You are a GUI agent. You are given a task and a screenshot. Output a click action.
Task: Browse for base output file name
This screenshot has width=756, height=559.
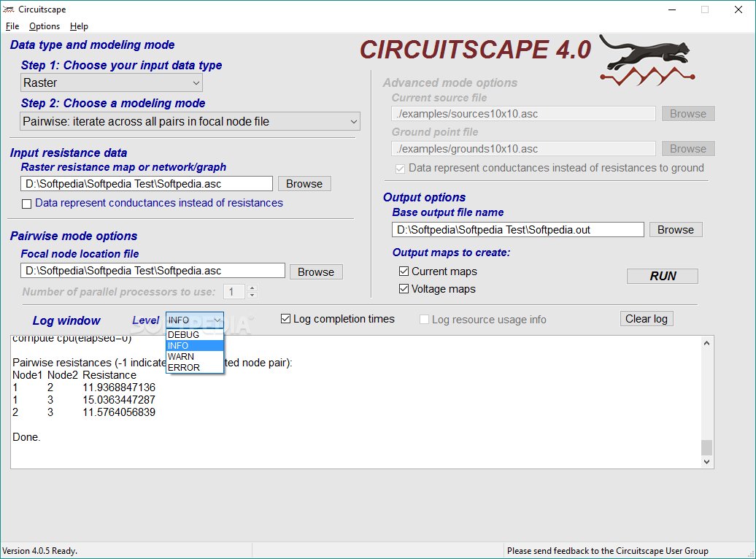[x=676, y=230]
